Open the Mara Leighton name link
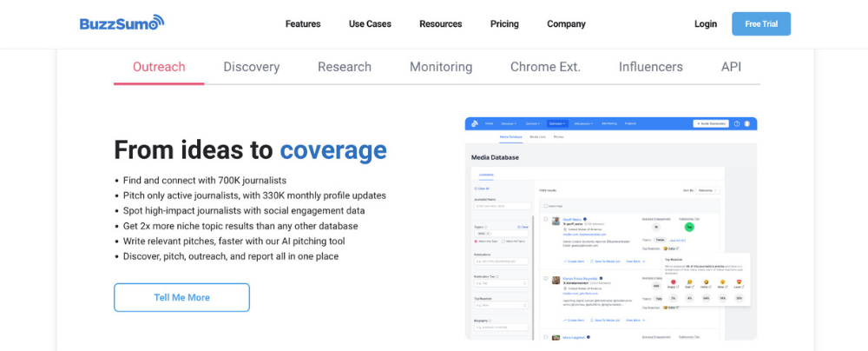Screen dimensions: 868x351 click(x=574, y=338)
